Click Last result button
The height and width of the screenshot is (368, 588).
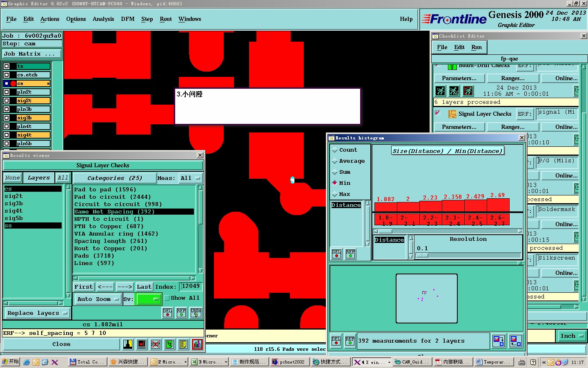pos(144,287)
